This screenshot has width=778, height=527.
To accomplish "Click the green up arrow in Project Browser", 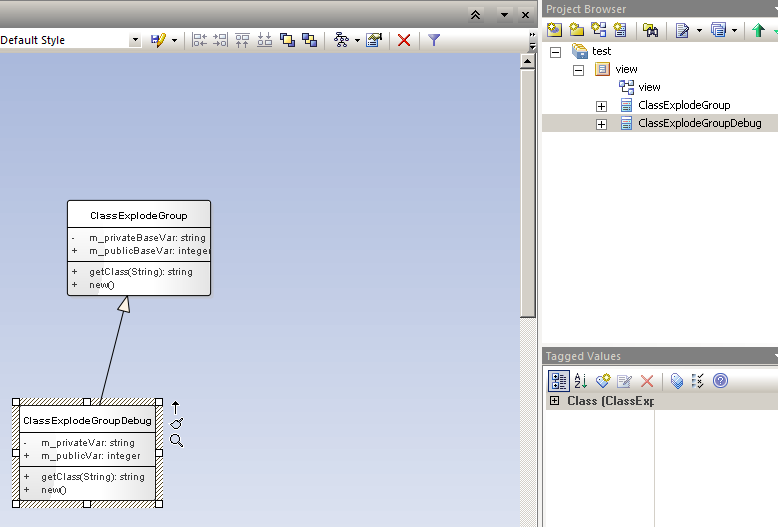I will tap(758, 30).
